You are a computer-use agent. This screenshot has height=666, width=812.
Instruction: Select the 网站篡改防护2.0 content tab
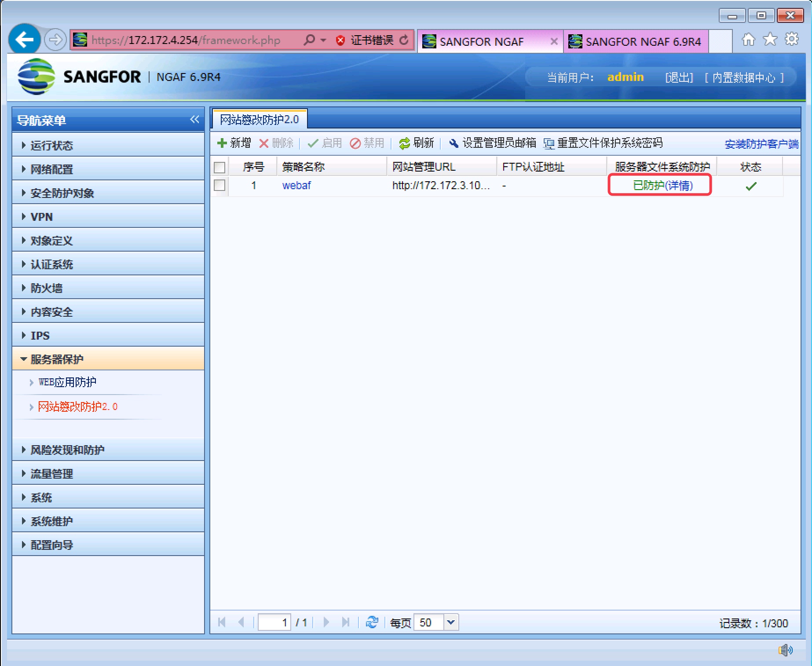(x=260, y=119)
